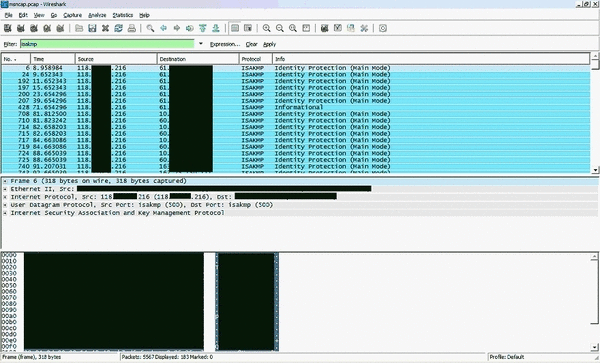Expand the Ethernet II tree node

(5, 189)
